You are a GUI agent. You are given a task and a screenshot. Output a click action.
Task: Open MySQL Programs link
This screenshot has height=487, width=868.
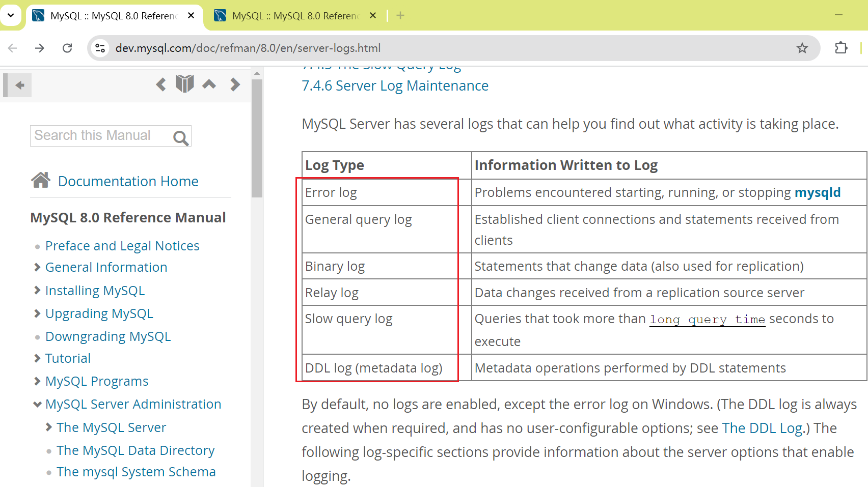click(x=97, y=381)
